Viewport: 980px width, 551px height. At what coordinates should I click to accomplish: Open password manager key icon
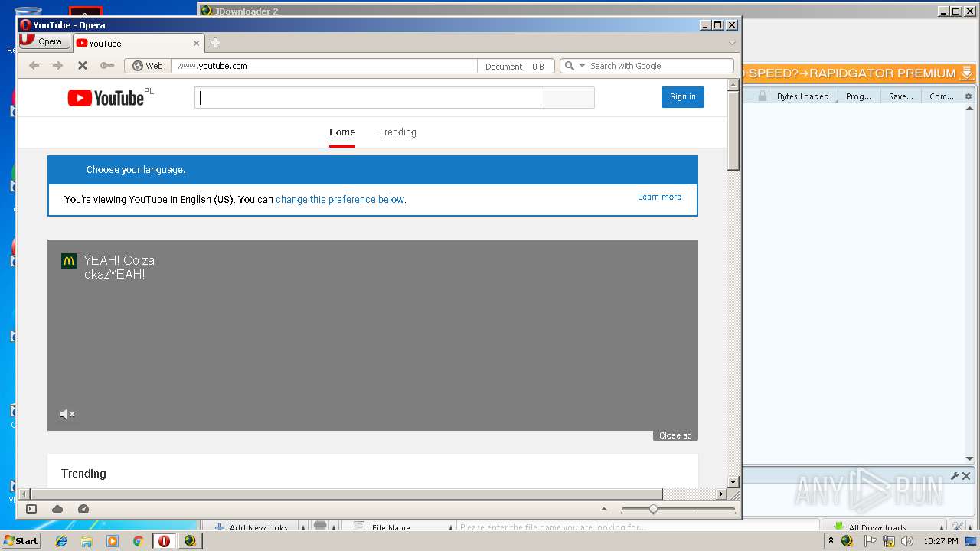[x=107, y=66]
